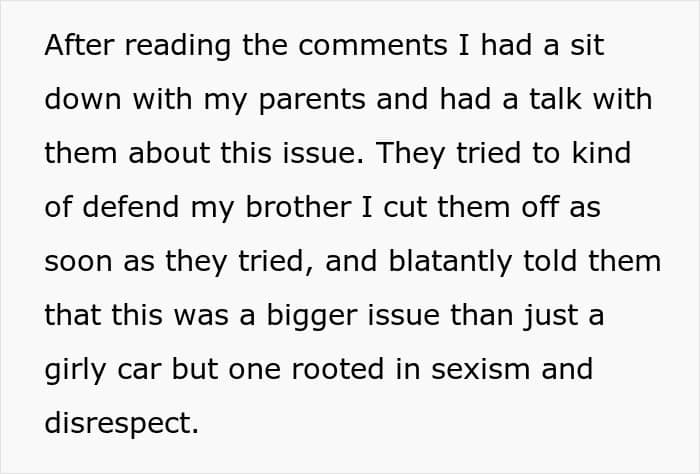Click the word "After" at the paragraph start

pos(78,47)
